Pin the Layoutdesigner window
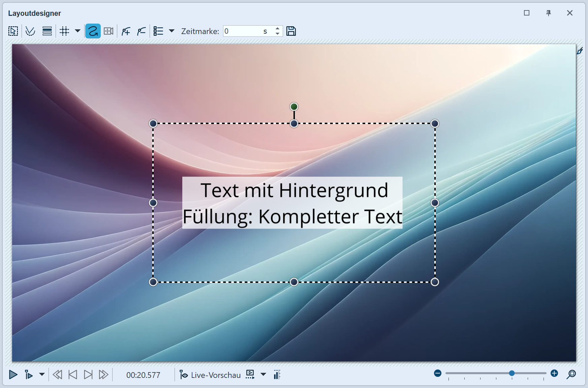The height and width of the screenshot is (388, 588). (549, 13)
